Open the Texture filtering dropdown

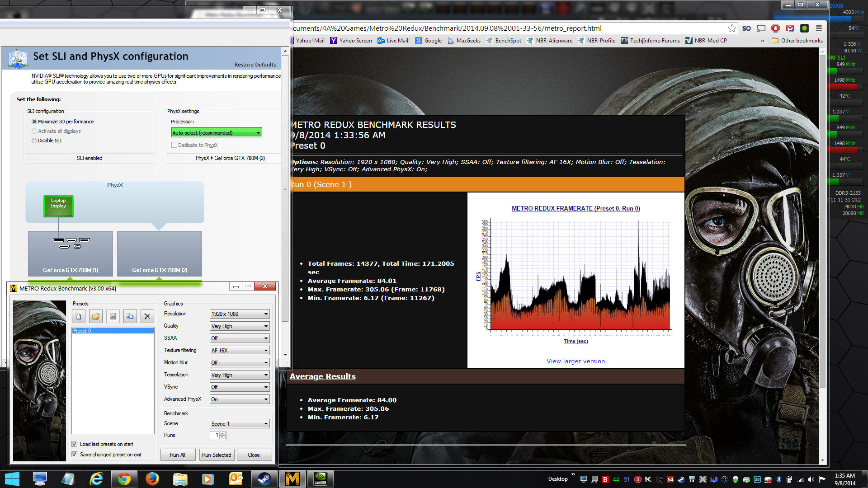point(240,351)
